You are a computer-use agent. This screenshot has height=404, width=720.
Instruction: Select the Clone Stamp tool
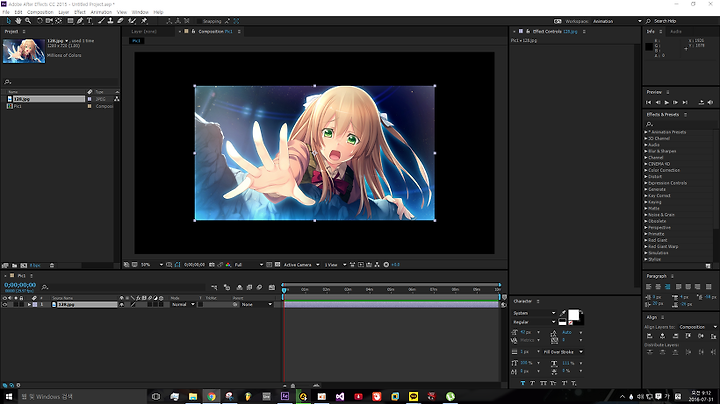(111, 21)
